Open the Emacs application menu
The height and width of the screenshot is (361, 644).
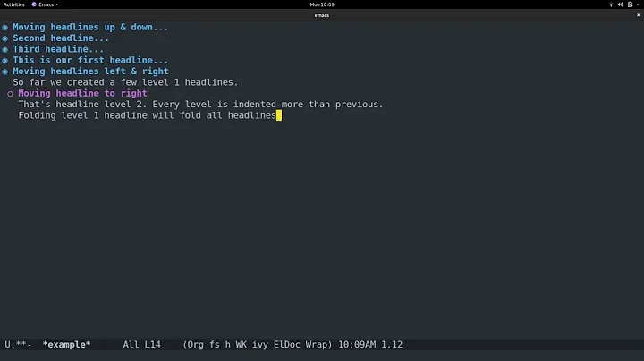coord(46,4)
